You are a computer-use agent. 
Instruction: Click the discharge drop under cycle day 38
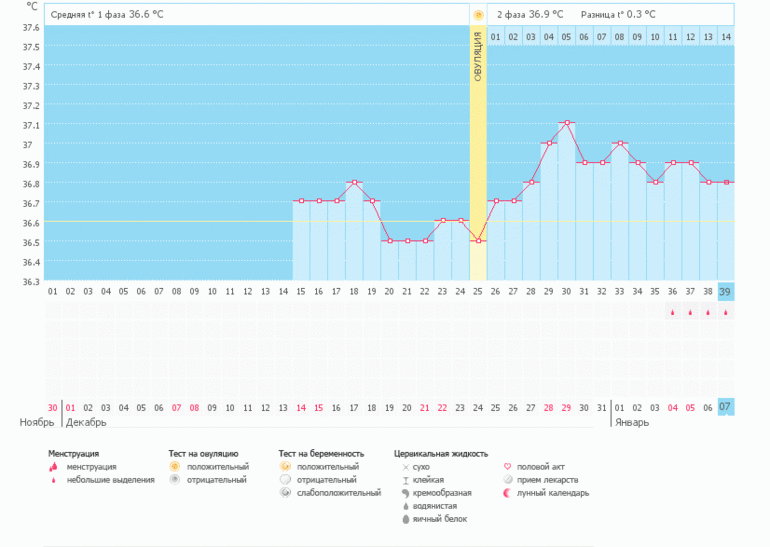(x=708, y=312)
